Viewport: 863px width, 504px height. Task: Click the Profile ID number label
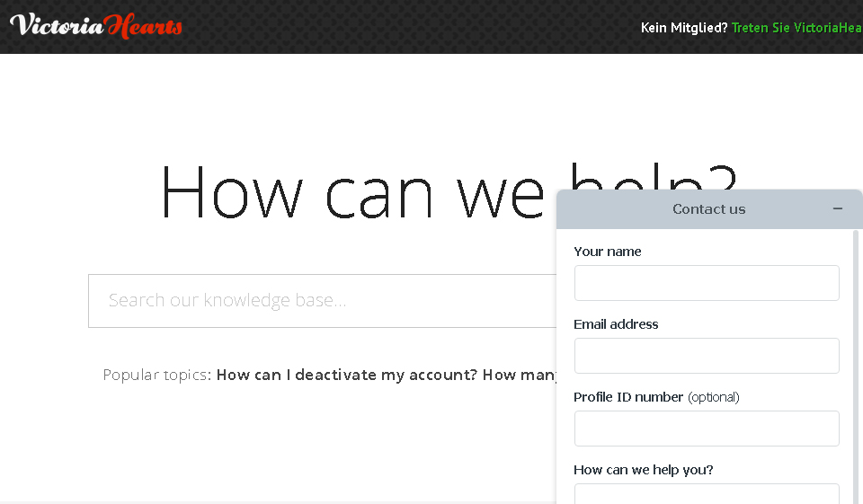(628, 397)
